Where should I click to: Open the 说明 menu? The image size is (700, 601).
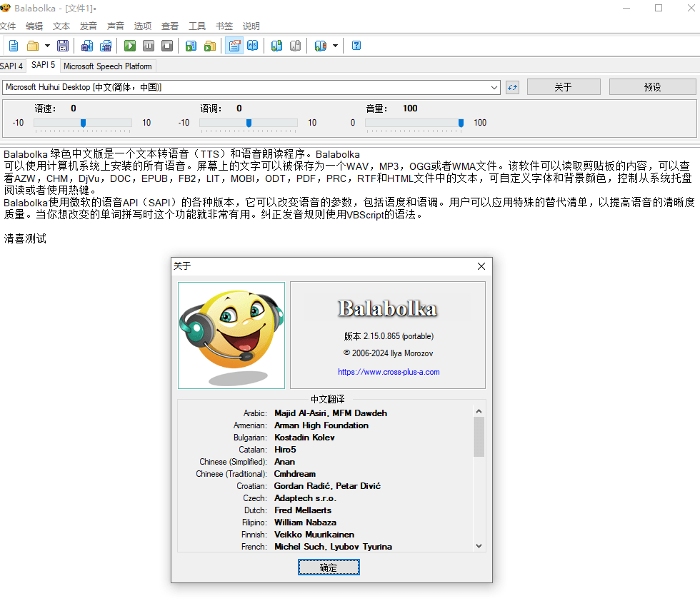click(251, 26)
